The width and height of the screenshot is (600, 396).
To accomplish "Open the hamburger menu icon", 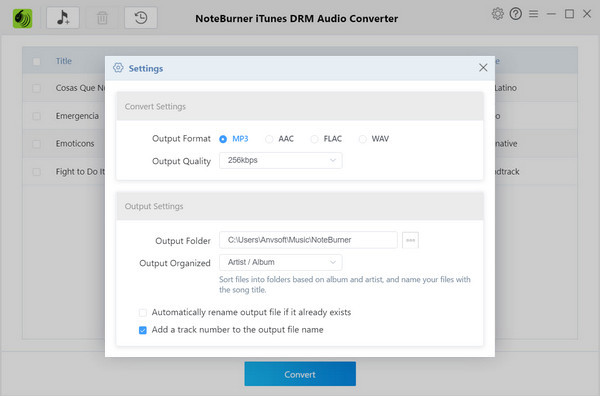I will click(x=533, y=14).
